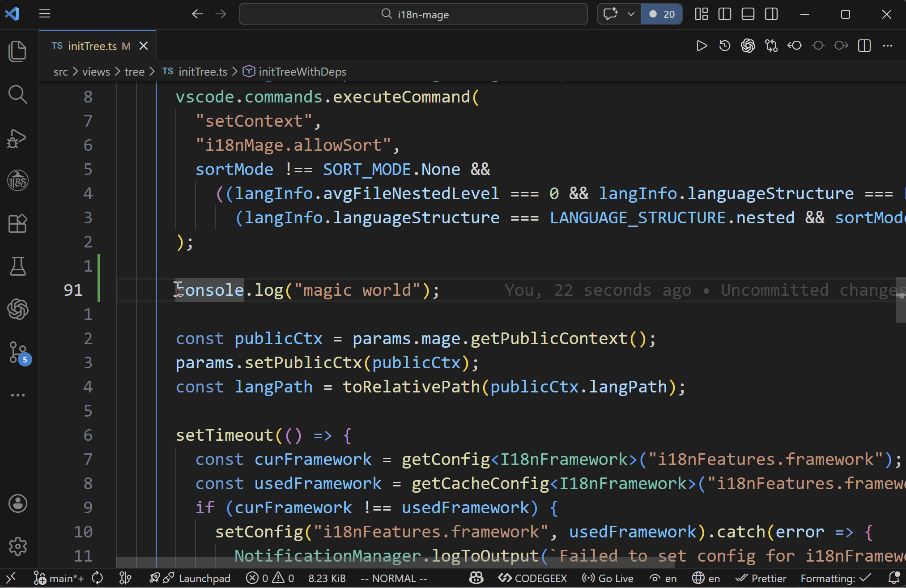This screenshot has height=588, width=906.
Task: Click the i18n-mage command center search
Action: tap(413, 14)
